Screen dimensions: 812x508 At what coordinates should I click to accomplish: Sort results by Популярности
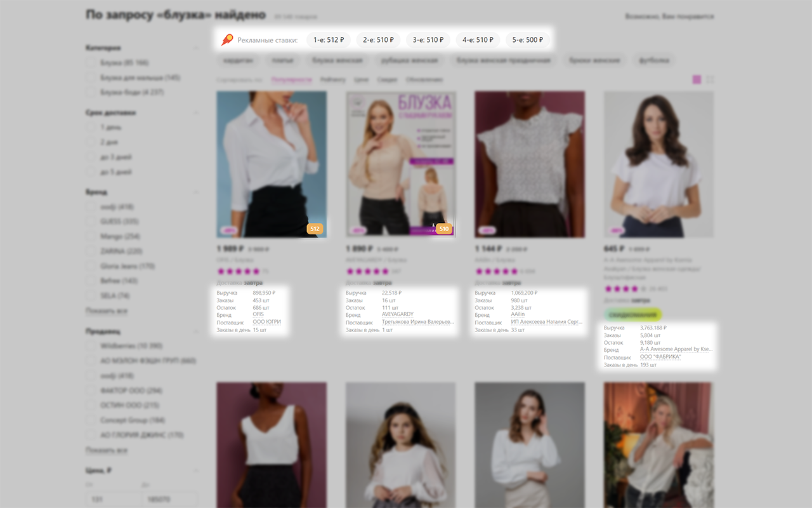coord(292,80)
